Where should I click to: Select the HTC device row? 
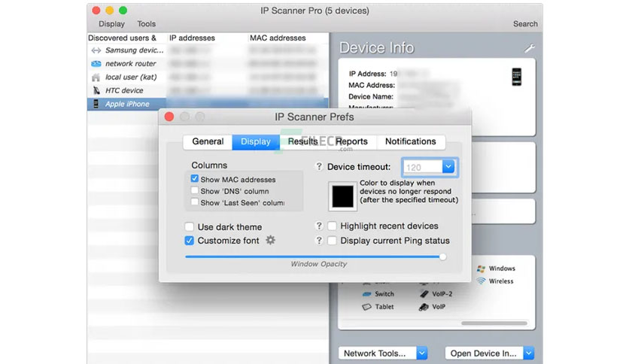208,90
